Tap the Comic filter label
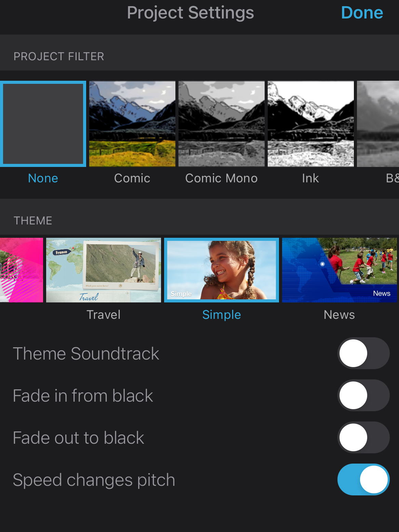This screenshot has height=532, width=399. point(132,178)
